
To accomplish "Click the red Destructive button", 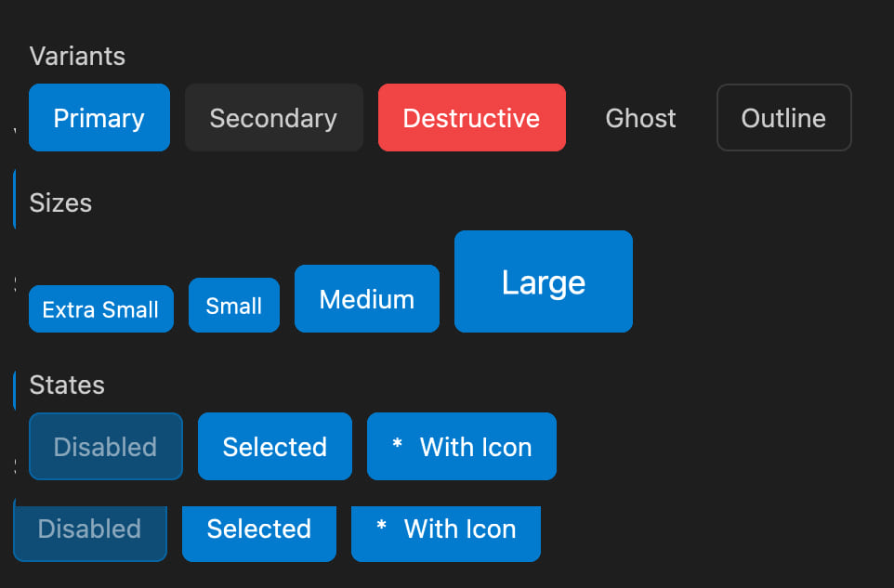I will click(x=471, y=118).
